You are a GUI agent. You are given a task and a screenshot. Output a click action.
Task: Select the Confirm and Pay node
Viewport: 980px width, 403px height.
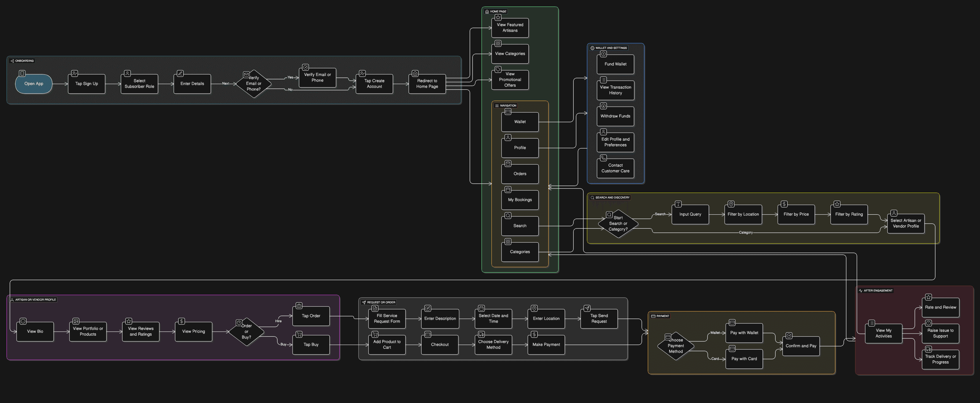[801, 346]
